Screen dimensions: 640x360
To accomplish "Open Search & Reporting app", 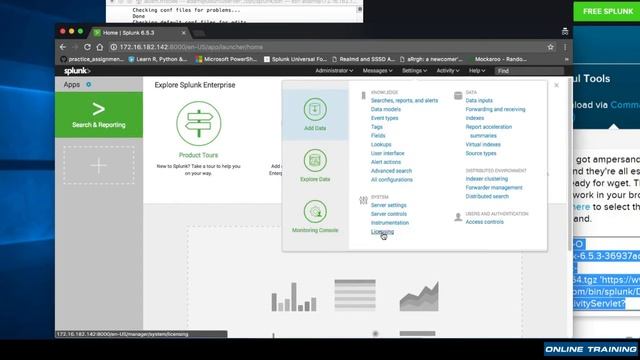I will 99,115.
